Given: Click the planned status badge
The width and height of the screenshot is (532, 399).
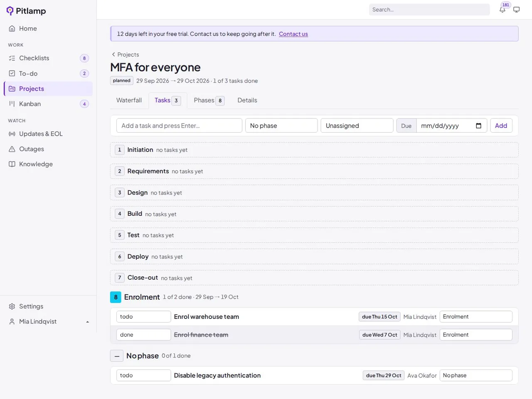Looking at the screenshot, I should tap(122, 81).
